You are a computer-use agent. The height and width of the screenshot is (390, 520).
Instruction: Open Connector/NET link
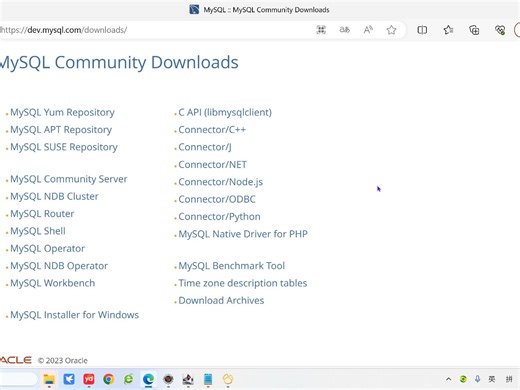(213, 165)
